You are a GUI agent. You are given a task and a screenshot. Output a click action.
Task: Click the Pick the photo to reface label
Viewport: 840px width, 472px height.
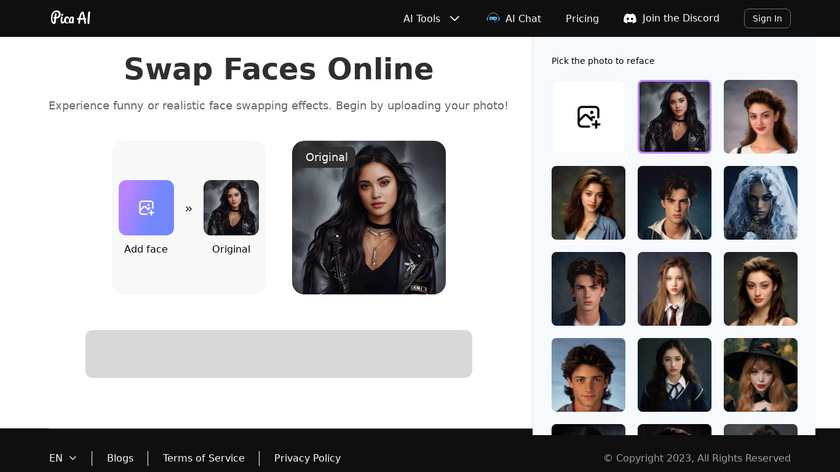coord(603,61)
